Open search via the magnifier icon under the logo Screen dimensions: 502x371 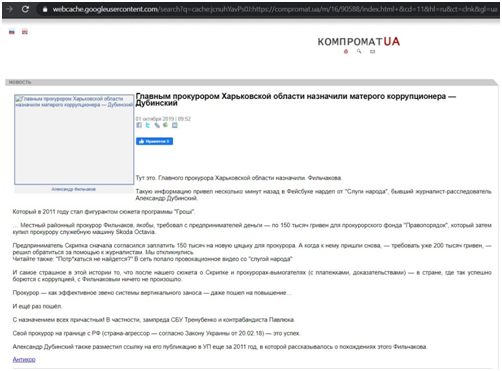[359, 51]
